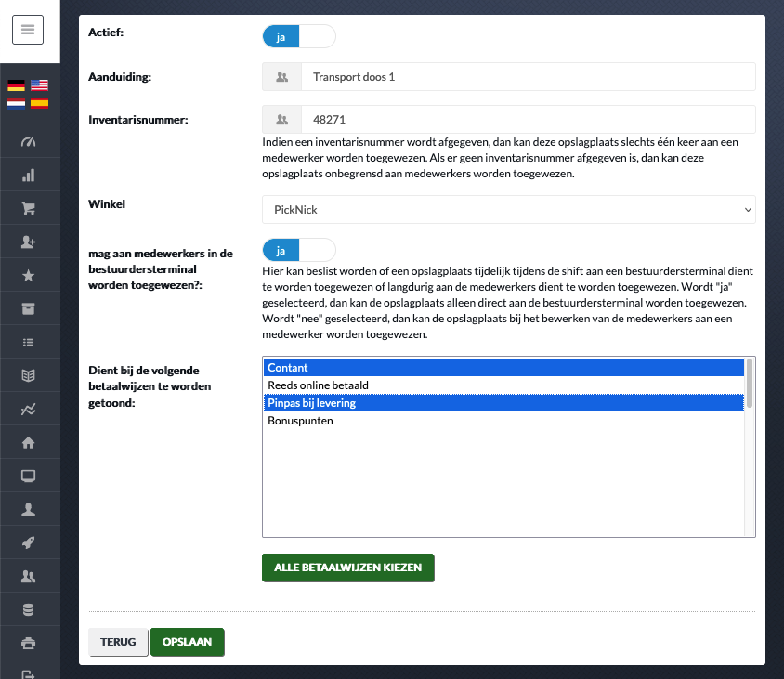Click into the Inventarisnummer field

coord(528,120)
